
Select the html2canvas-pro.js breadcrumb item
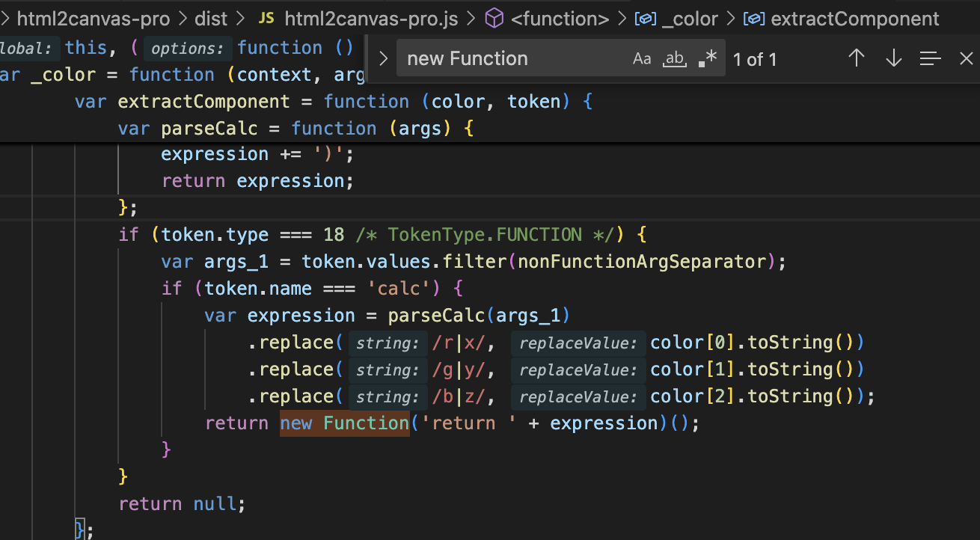[371, 19]
